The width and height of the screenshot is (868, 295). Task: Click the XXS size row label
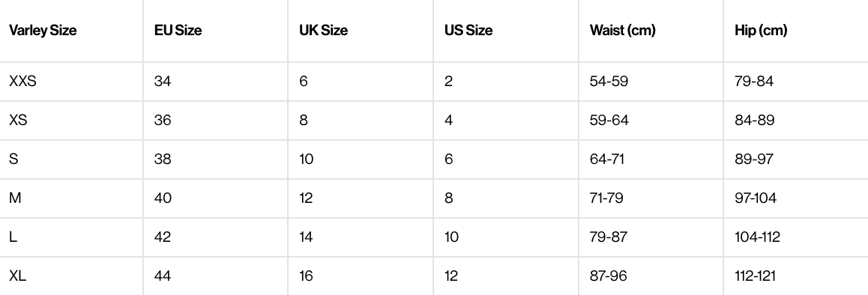click(22, 82)
